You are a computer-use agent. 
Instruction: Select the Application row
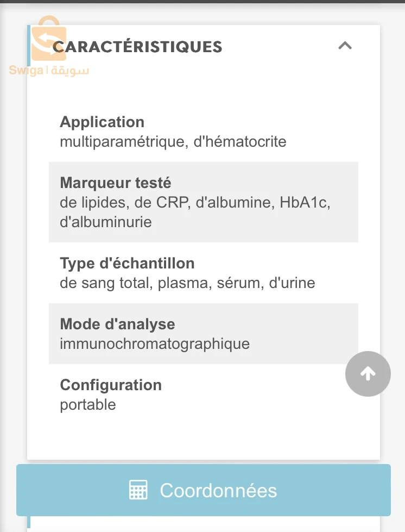pos(174,132)
